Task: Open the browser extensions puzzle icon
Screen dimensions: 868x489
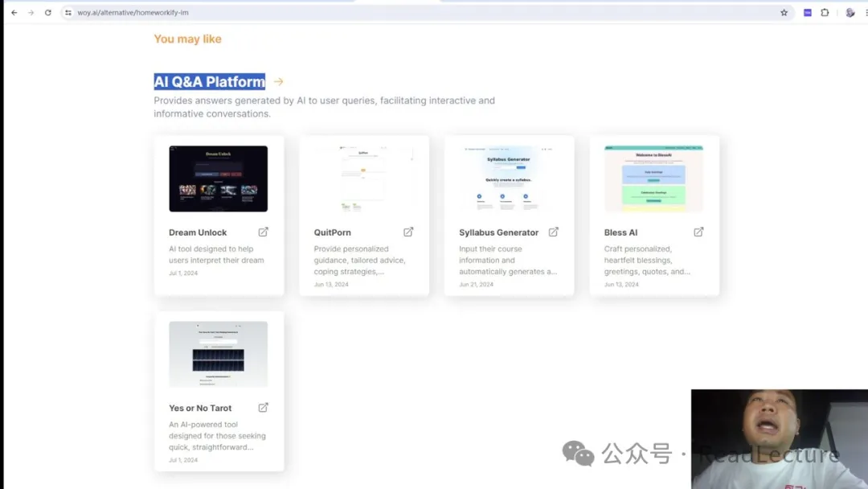Action: click(825, 13)
